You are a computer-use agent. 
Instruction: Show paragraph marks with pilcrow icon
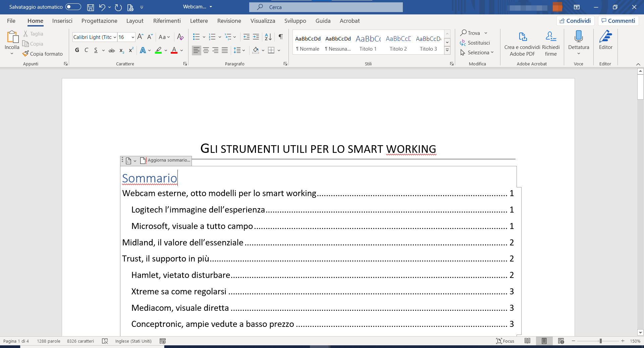coord(281,37)
